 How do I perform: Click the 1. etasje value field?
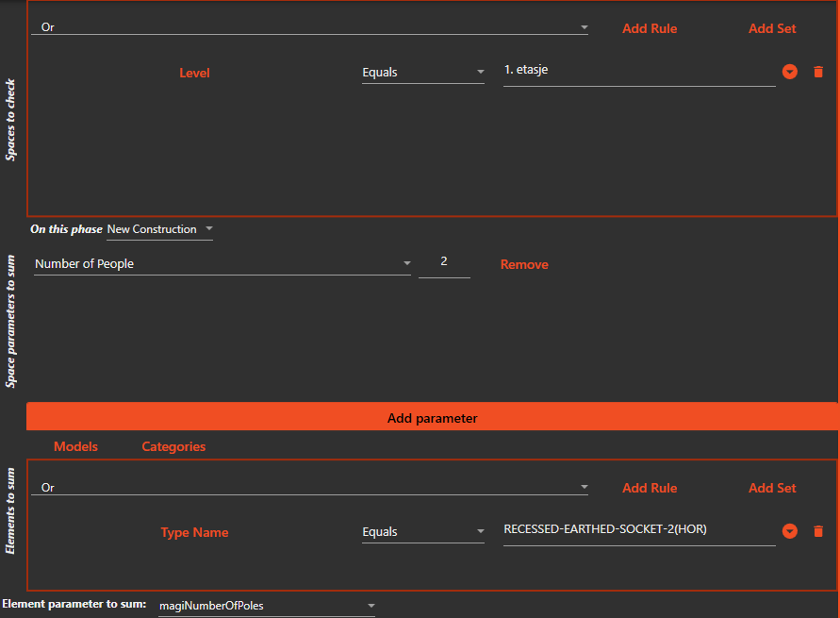(638, 71)
